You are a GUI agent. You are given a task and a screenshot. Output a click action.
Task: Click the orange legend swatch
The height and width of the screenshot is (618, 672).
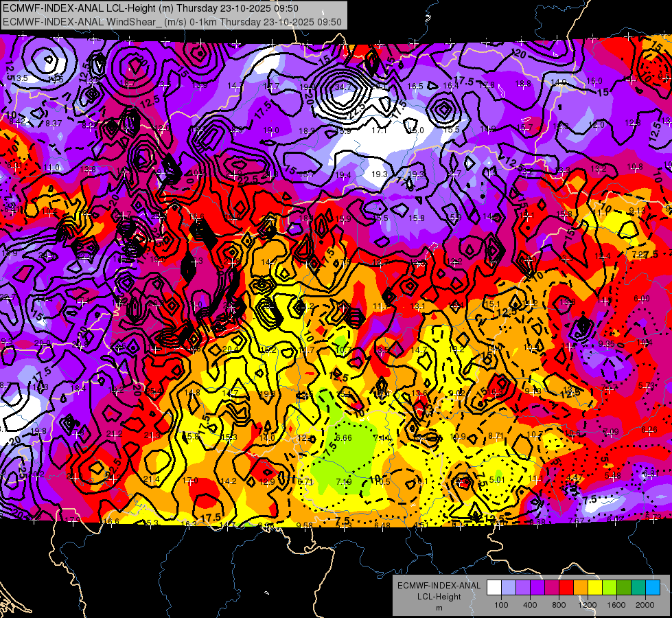pos(581,588)
